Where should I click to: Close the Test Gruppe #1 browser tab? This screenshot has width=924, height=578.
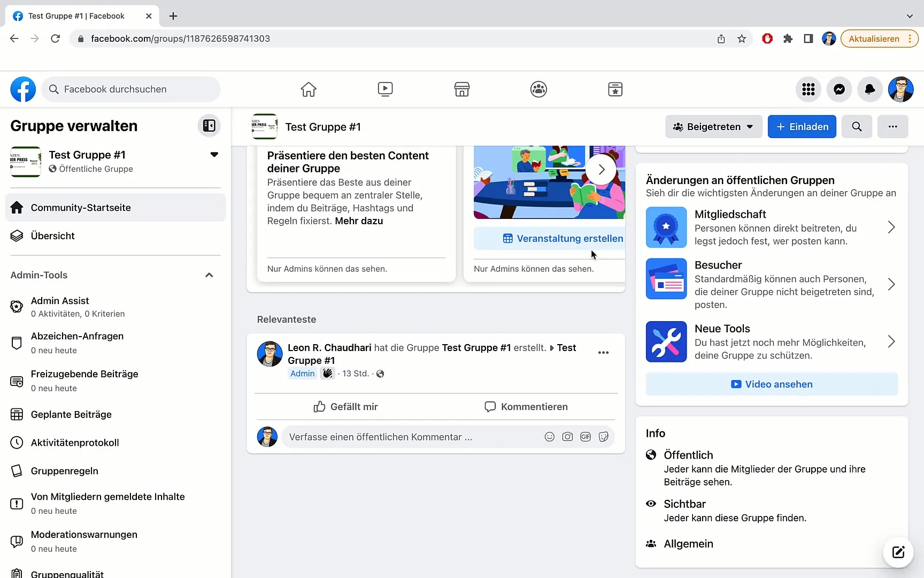point(149,16)
